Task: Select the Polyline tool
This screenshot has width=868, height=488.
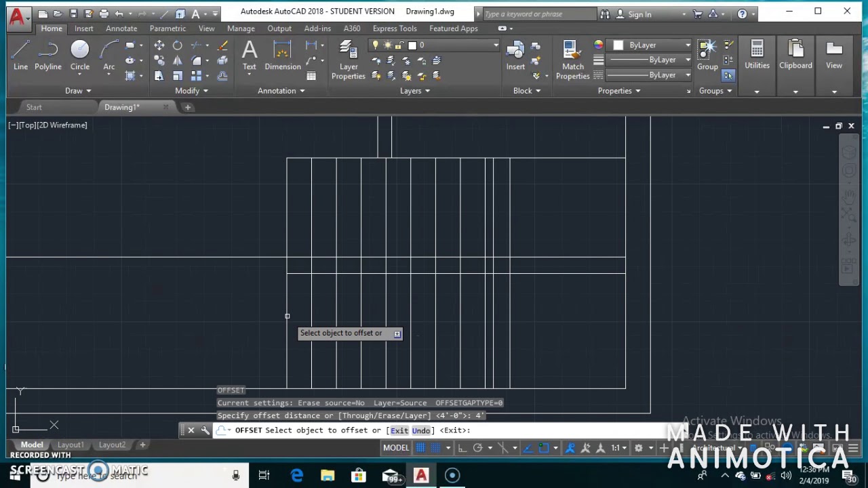Action: 48,55
